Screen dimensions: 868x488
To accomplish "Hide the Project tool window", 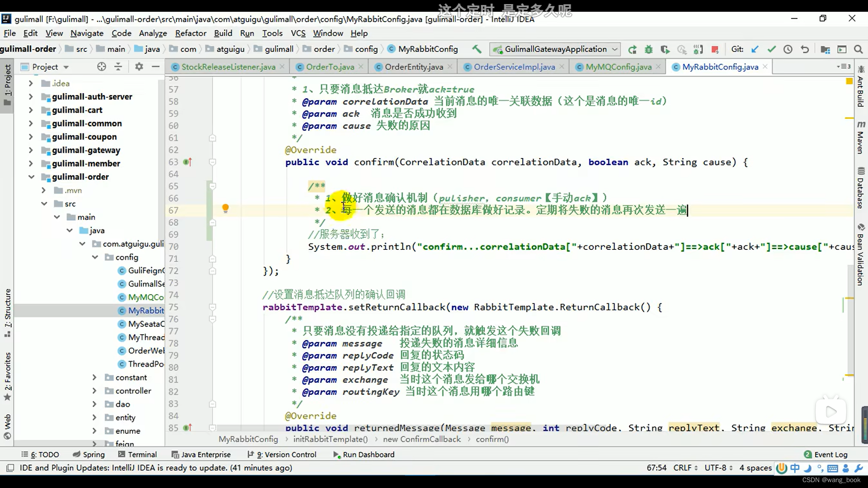I will point(156,66).
